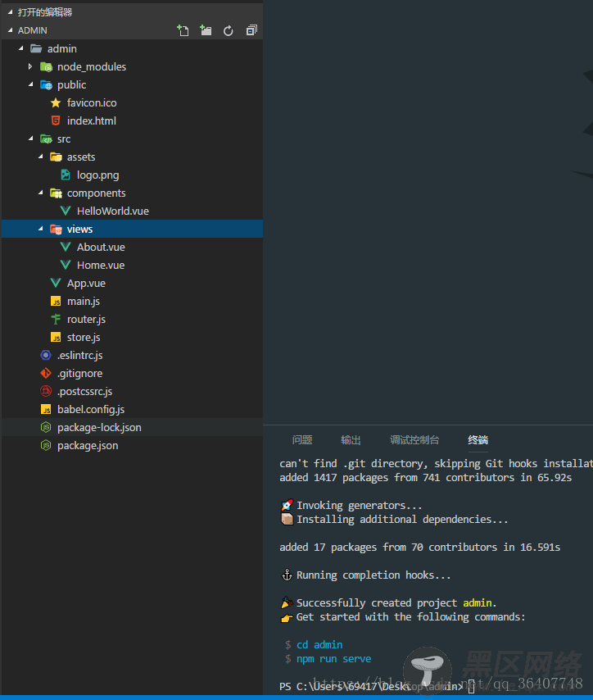Collapse the admin folder arrow
593x700 pixels.
tap(21, 48)
